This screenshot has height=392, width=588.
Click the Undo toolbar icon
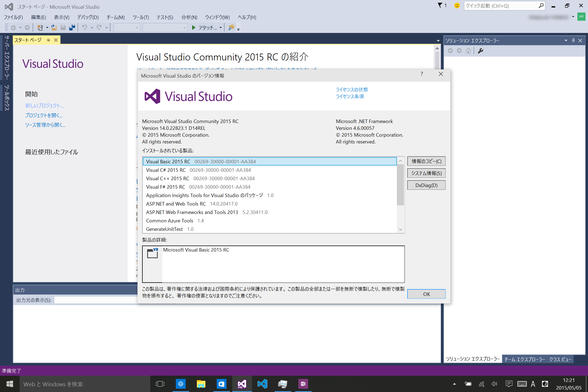pos(84,27)
